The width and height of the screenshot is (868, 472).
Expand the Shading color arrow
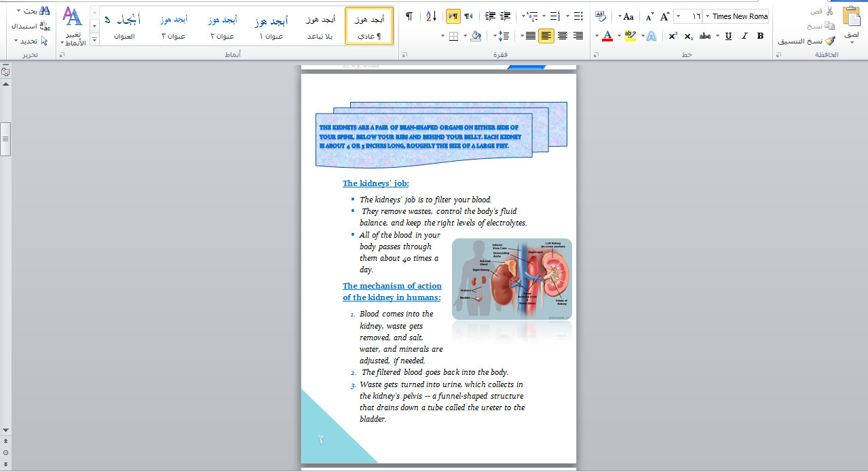465,36
